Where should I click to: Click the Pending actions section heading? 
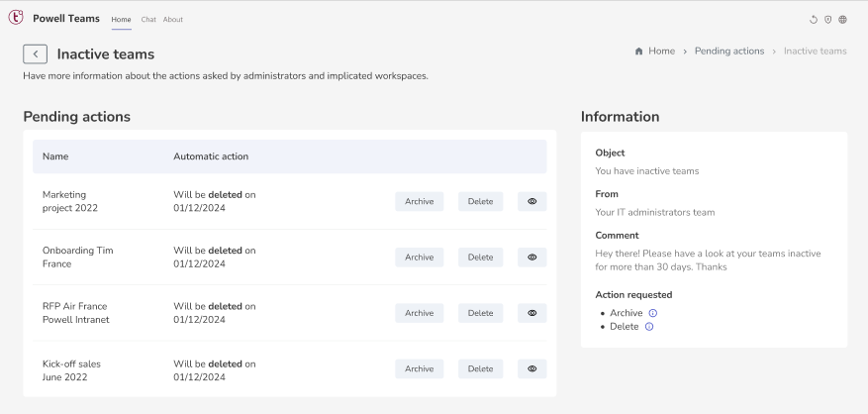click(x=77, y=117)
